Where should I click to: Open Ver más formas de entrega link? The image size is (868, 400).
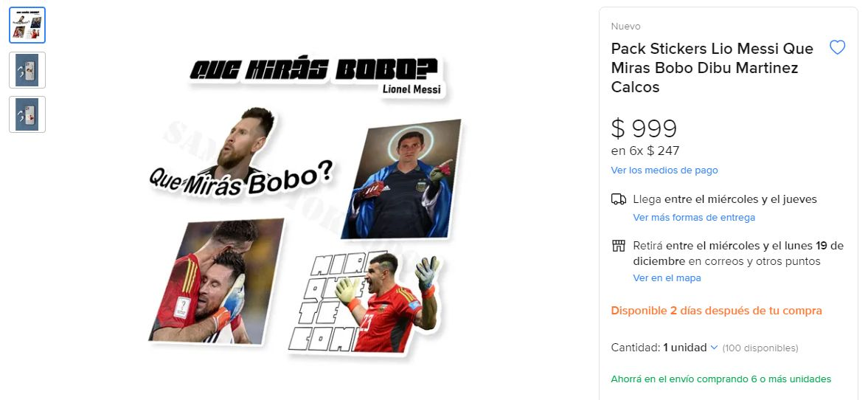pos(694,217)
